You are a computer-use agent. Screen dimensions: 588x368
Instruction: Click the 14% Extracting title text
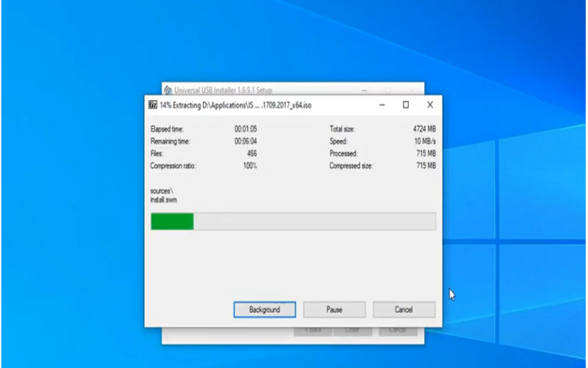(235, 105)
